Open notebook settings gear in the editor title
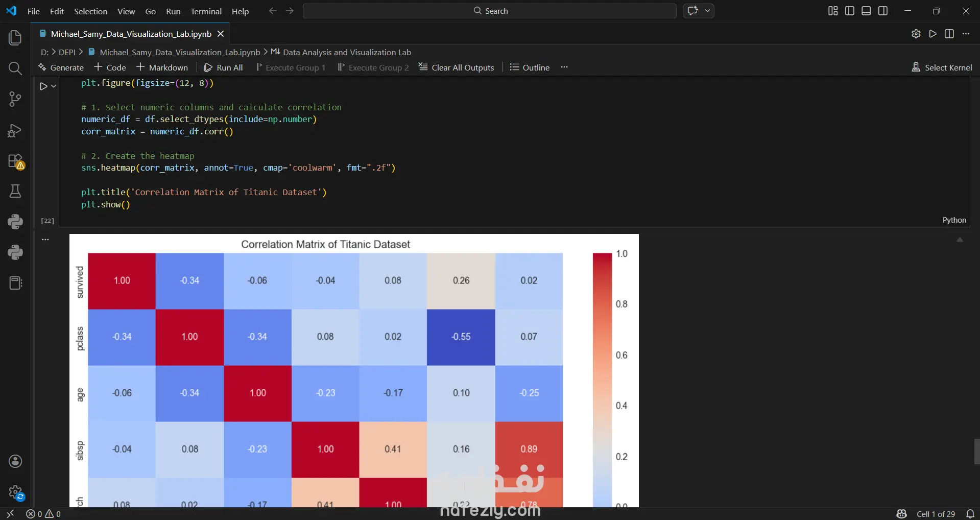This screenshot has height=520, width=980. point(916,34)
